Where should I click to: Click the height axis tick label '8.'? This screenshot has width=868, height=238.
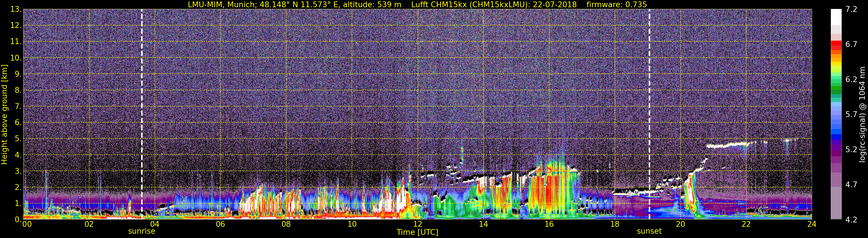[18, 90]
